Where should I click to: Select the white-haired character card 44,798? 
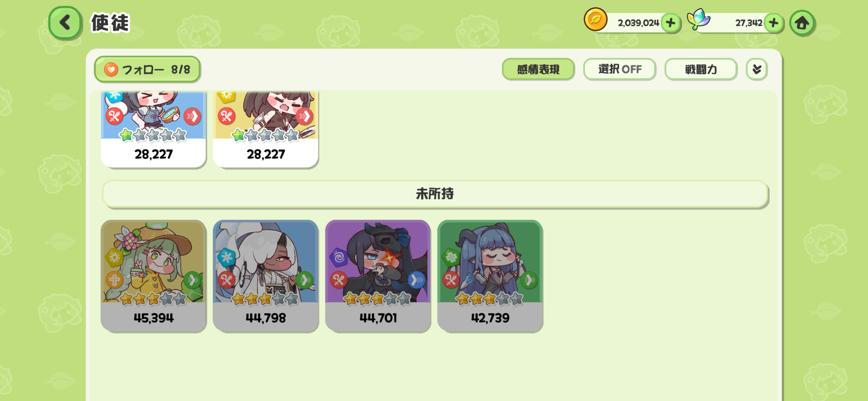tap(265, 276)
